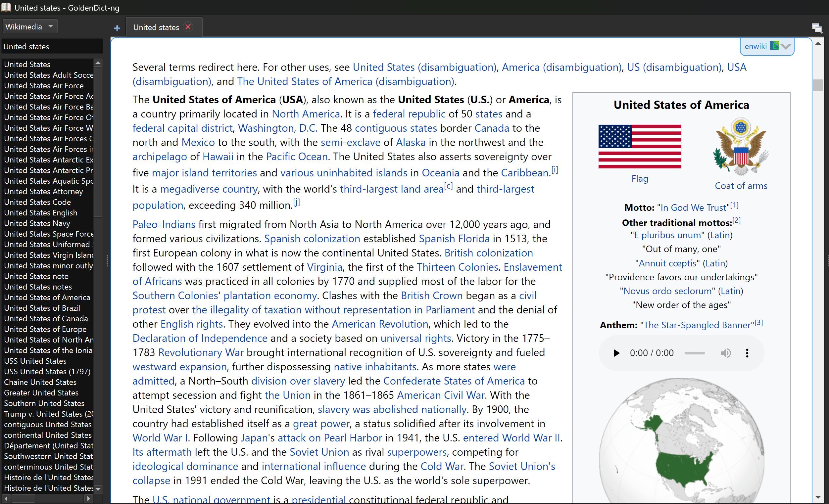Close the United states tab with the red X
This screenshot has height=504, width=829.
coord(188,27)
